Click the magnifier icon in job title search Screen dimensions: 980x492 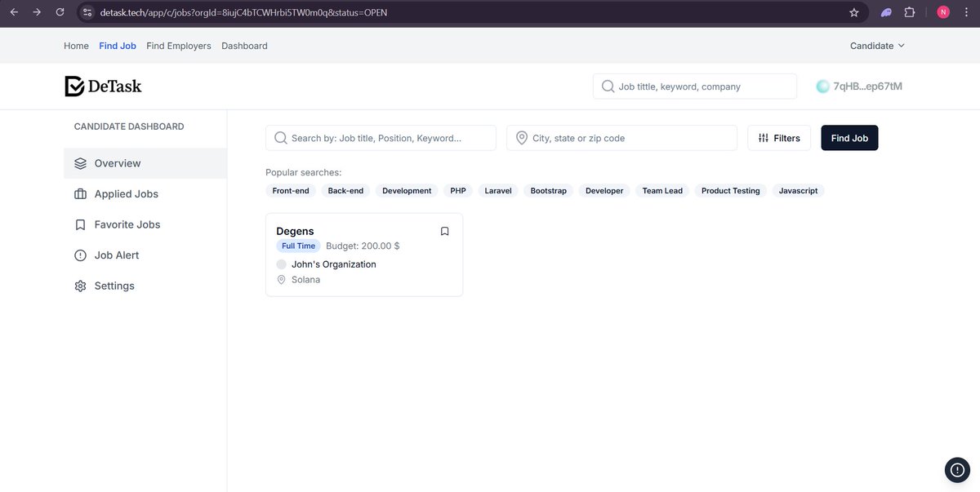281,138
